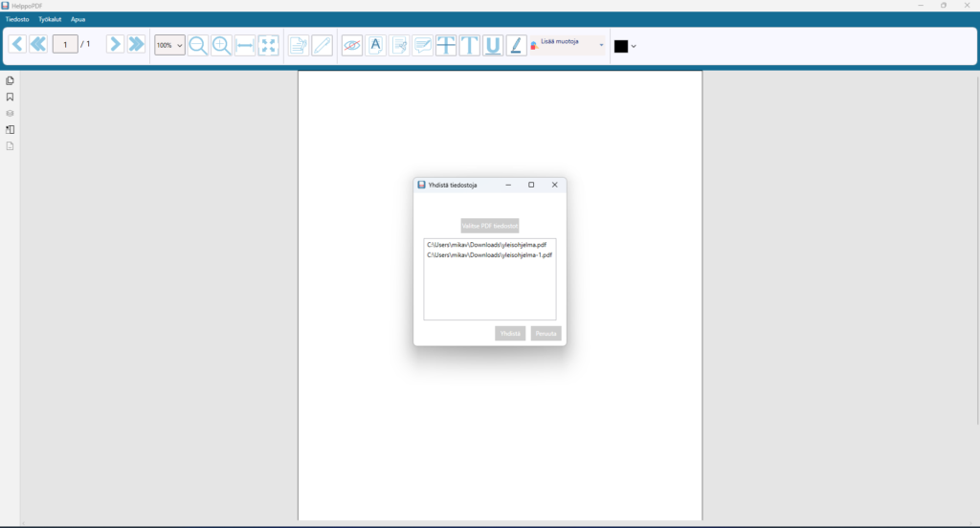Jump to last page double arrow
980x528 pixels.
(136, 44)
